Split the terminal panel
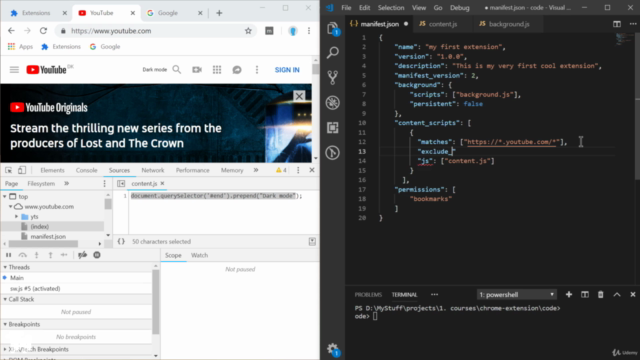 pos(584,294)
